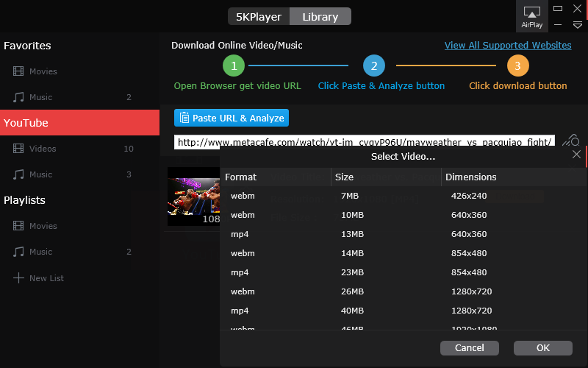The image size is (588, 368).
Task: Click the Favorites Music note icon
Action: pos(18,97)
